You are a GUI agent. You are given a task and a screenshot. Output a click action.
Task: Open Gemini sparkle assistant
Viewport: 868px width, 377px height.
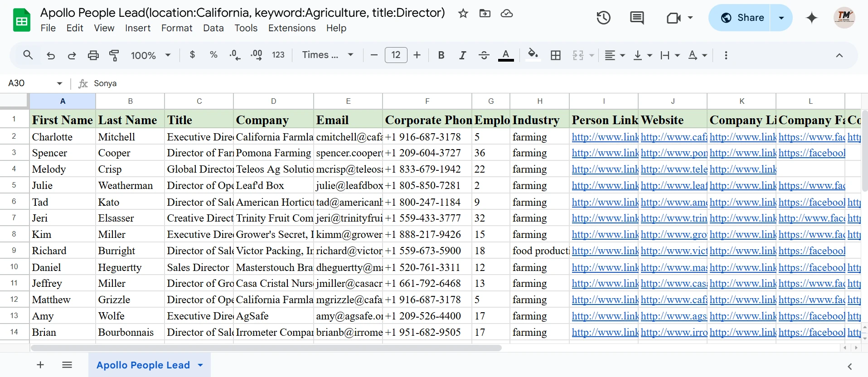811,18
